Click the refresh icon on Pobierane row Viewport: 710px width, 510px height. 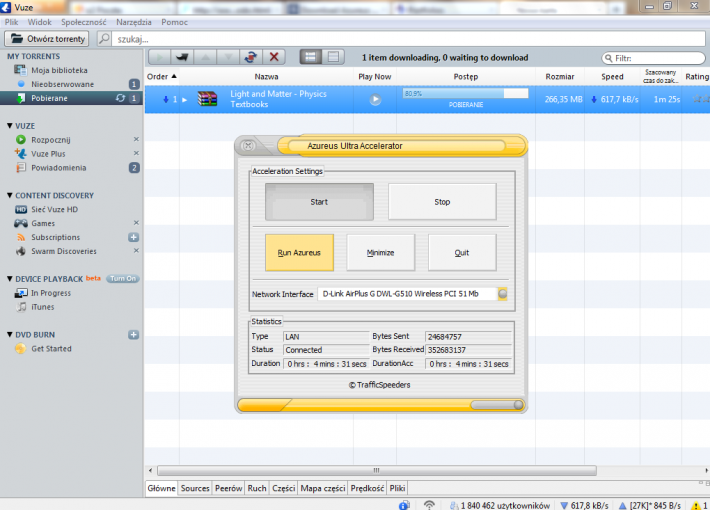coord(120,98)
